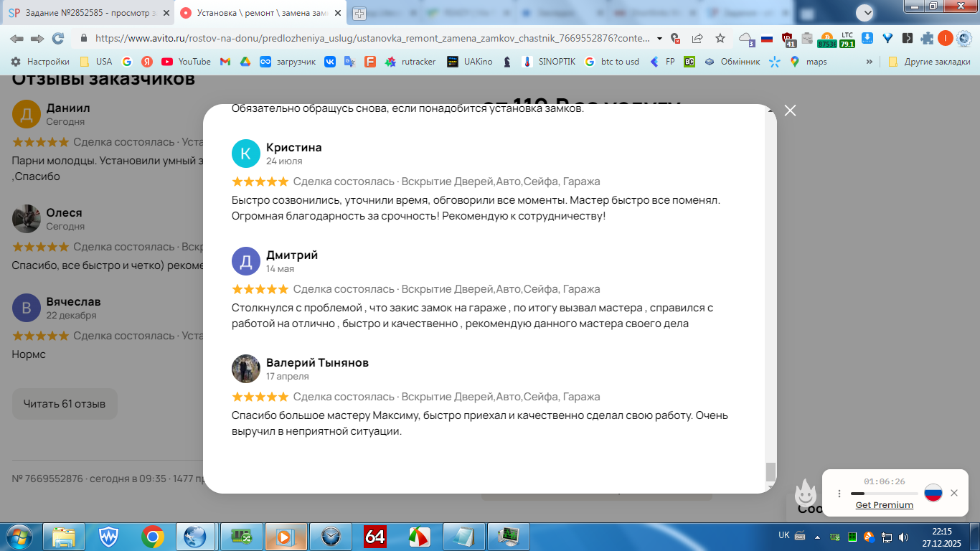980x551 pixels.
Task: Expand the hidden bookmarks overflow chevron
Action: pos(870,62)
